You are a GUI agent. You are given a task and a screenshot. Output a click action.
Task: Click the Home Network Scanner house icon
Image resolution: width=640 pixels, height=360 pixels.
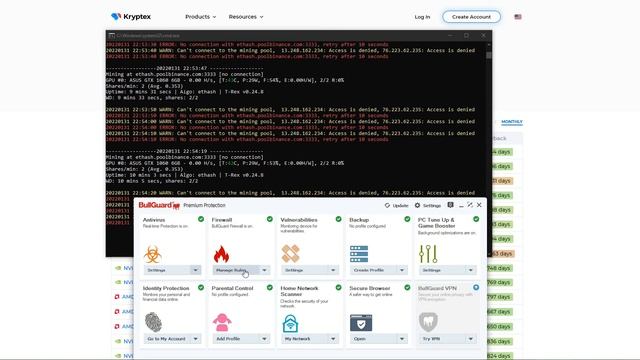(290, 323)
